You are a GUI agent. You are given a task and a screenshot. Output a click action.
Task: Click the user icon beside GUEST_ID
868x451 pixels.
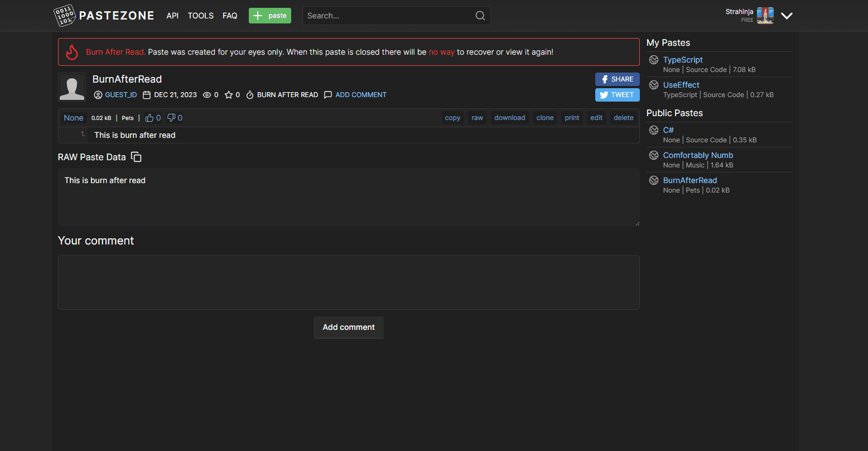pos(98,95)
